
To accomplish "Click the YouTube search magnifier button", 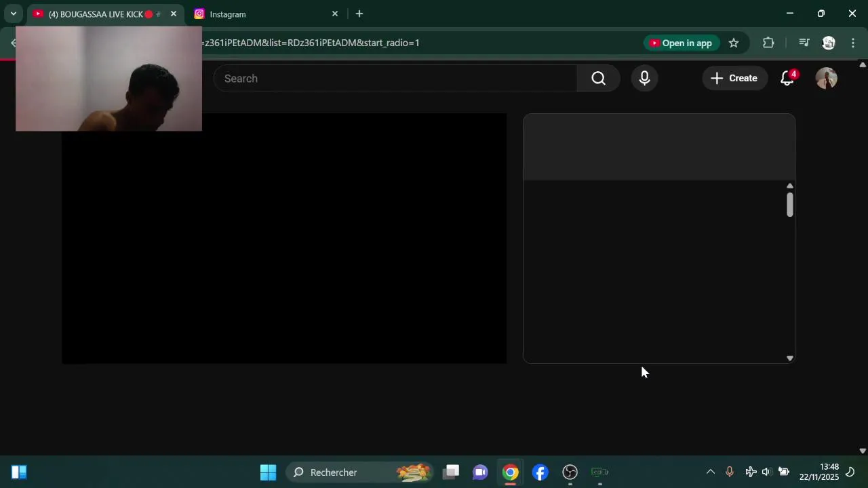I will point(598,79).
